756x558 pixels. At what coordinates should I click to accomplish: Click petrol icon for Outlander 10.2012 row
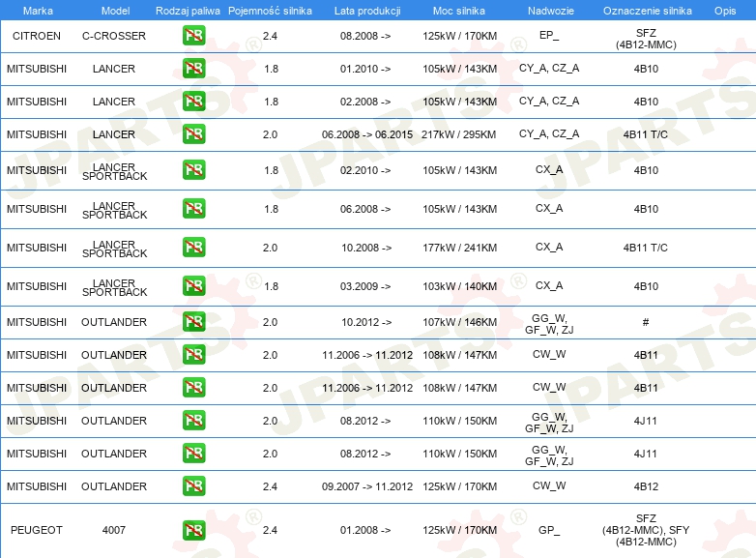click(x=193, y=322)
